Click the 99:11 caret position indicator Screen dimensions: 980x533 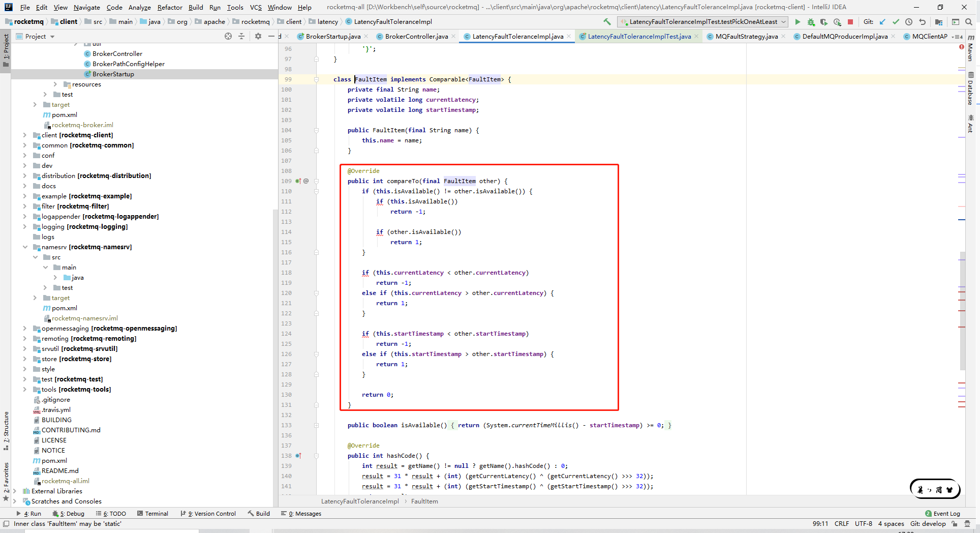coord(820,524)
